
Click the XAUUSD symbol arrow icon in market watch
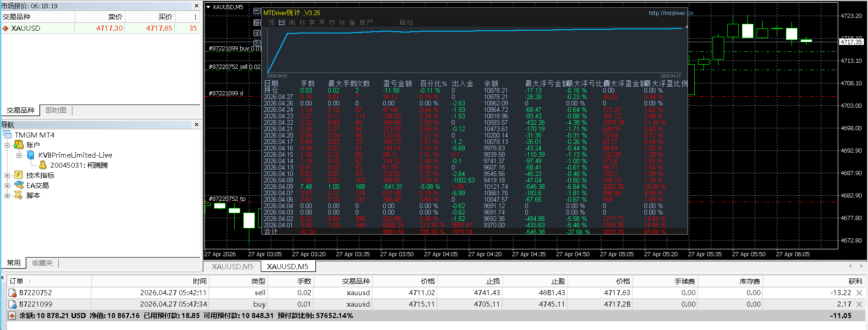(x=5, y=28)
